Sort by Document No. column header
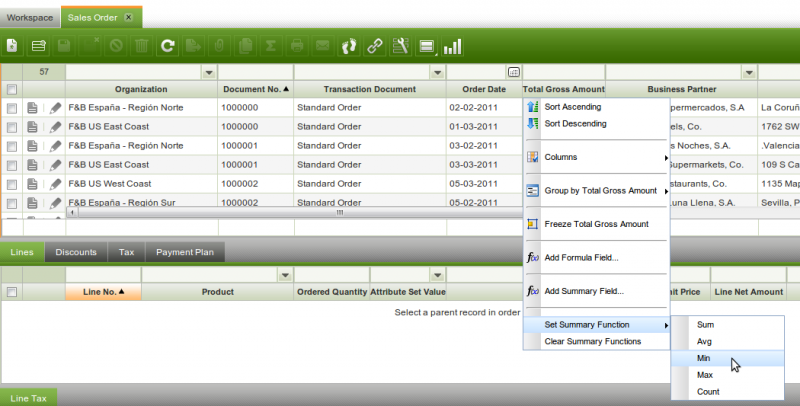Image resolution: width=800 pixels, height=406 pixels. (256, 89)
